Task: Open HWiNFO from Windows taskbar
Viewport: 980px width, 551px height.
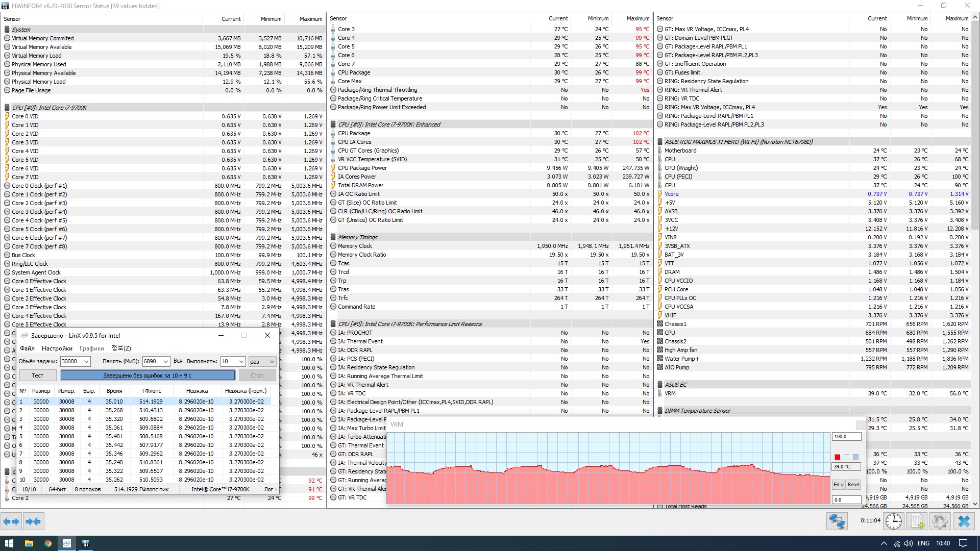Action: (x=86, y=543)
